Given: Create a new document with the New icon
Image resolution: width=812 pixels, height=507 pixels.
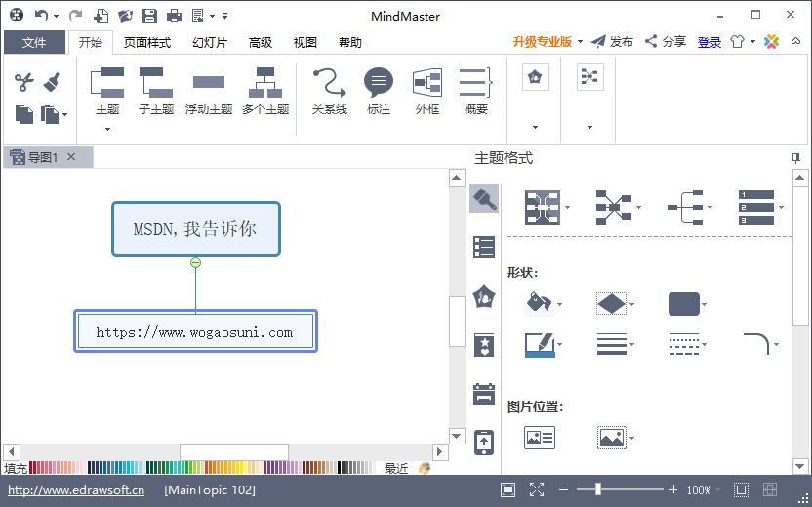Looking at the screenshot, I should click(x=101, y=16).
